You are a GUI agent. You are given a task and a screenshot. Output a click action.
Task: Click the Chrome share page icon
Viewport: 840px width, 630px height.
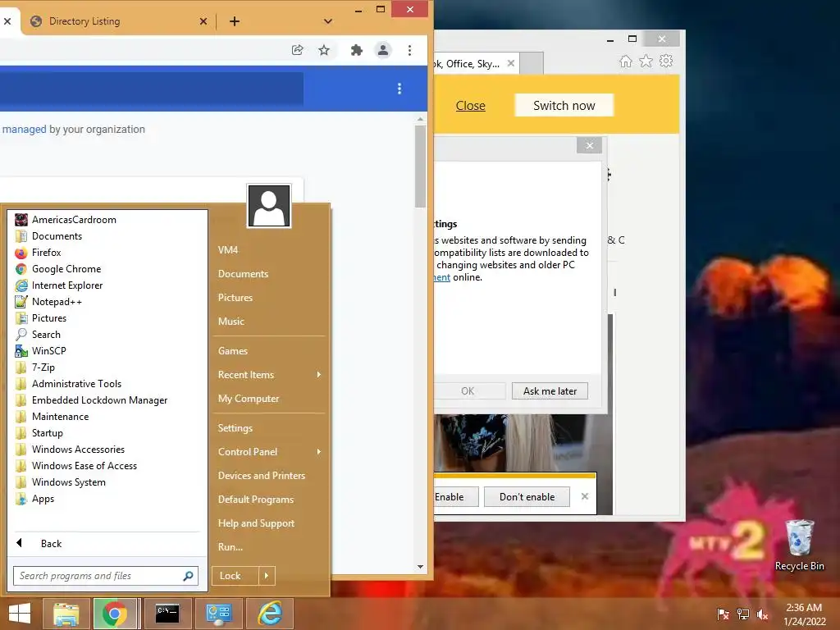(297, 50)
